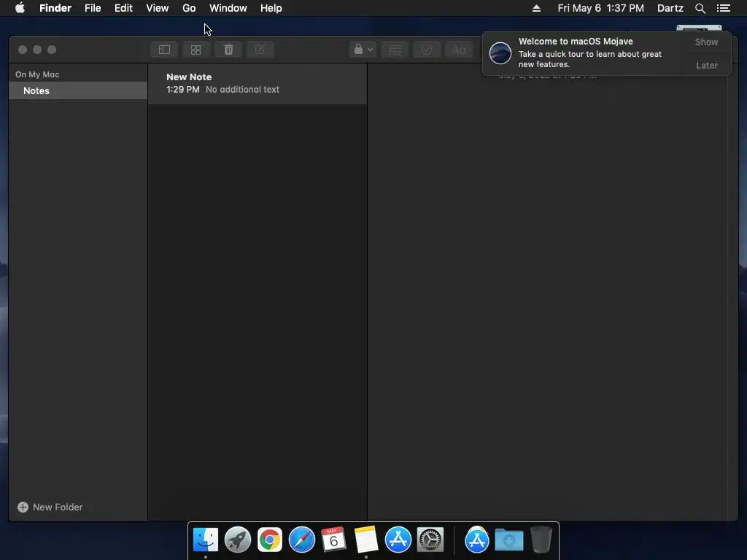Minimize the Notes window
The image size is (747, 560).
click(37, 50)
